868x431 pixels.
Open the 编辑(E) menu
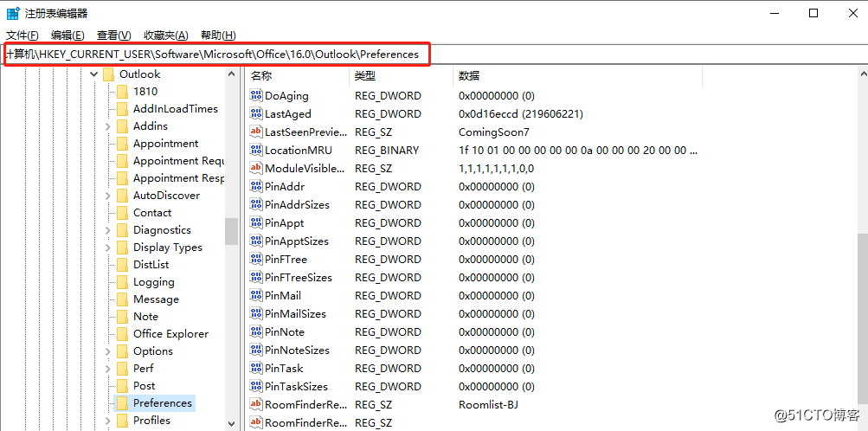(x=68, y=35)
